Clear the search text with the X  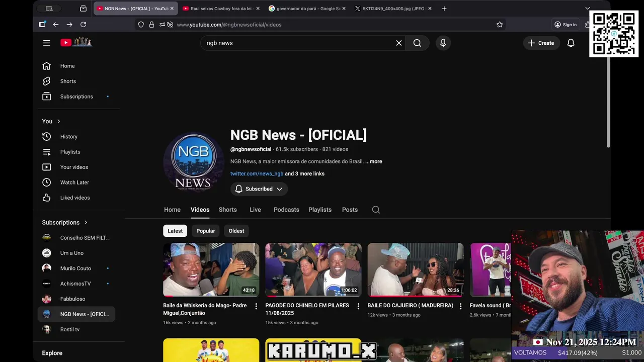click(399, 43)
